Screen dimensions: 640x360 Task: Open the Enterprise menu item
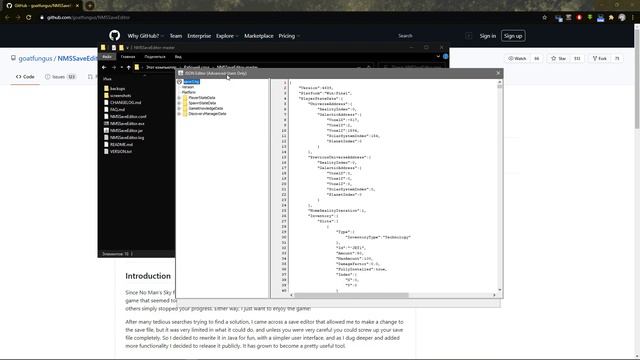pyautogui.click(x=199, y=36)
